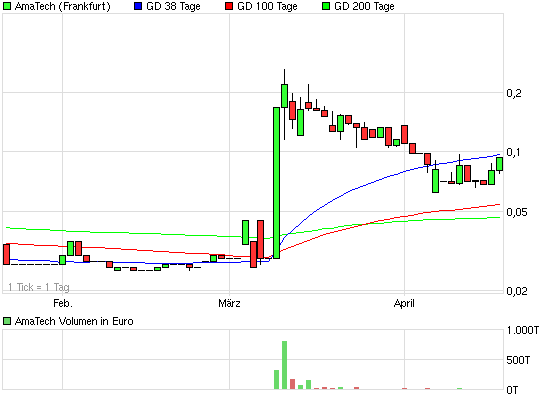
Task: Click the '1.000T' volume axis value
Action: pos(523,330)
